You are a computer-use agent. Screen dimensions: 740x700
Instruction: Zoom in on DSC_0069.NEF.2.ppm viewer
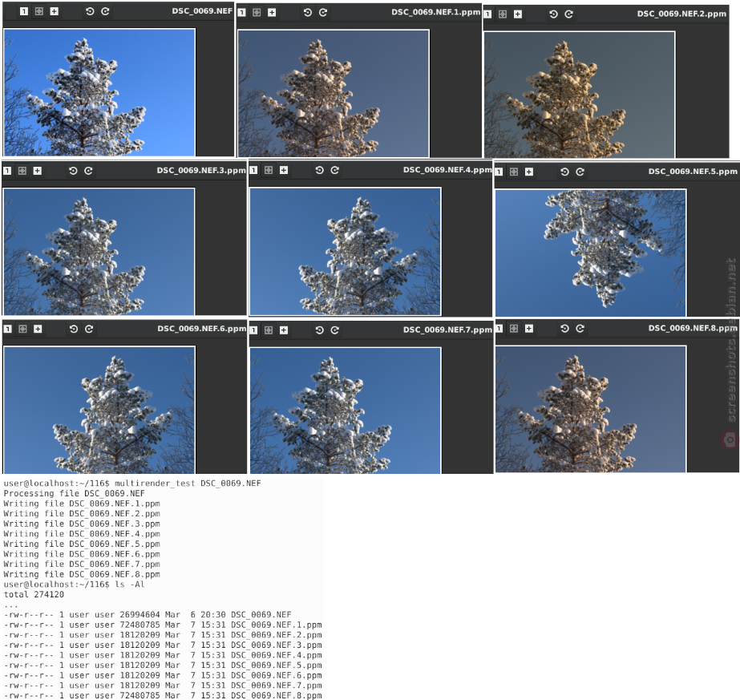pyautogui.click(x=518, y=14)
